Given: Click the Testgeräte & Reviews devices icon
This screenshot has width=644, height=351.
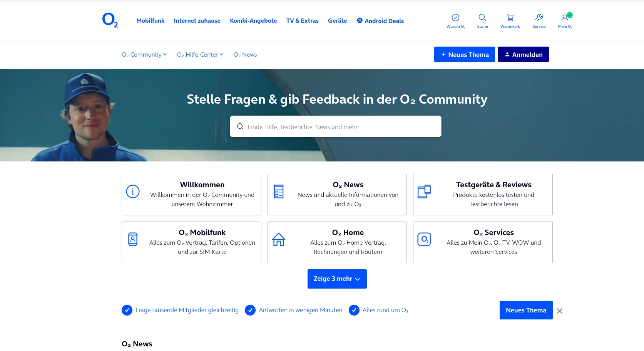Looking at the screenshot, I should coord(424,191).
